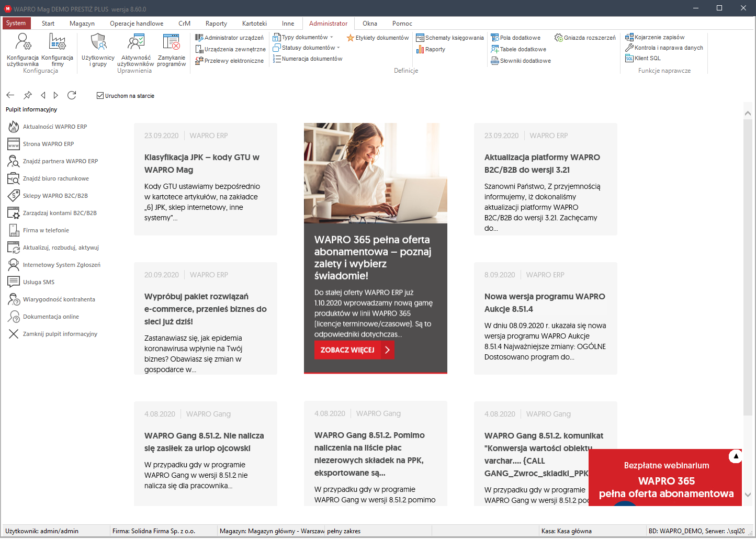
Task: Click the woman with laptop banner image
Action: (x=376, y=173)
